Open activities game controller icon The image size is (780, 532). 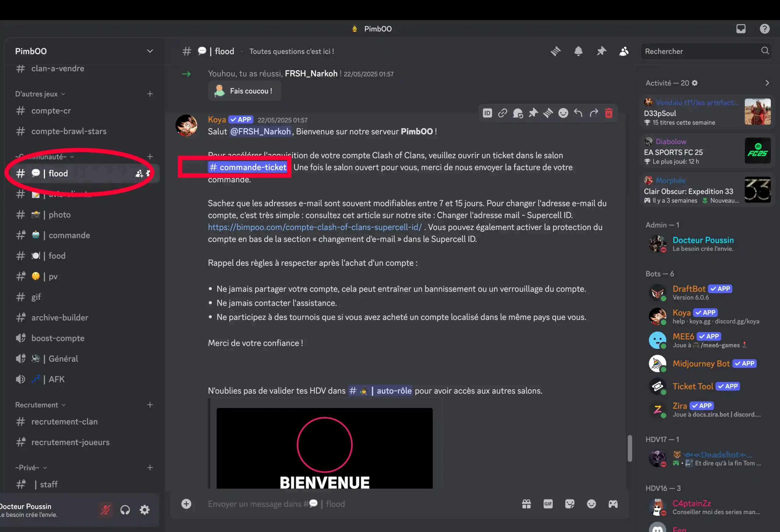click(613, 504)
